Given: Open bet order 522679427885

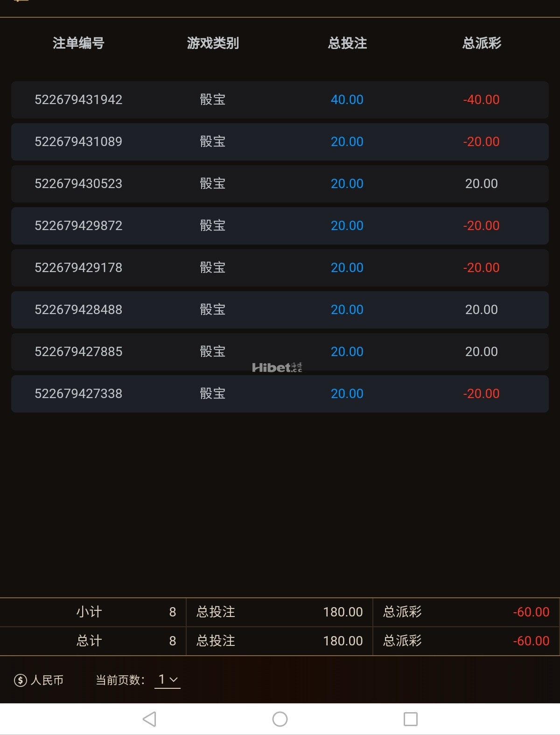Looking at the screenshot, I should (78, 352).
